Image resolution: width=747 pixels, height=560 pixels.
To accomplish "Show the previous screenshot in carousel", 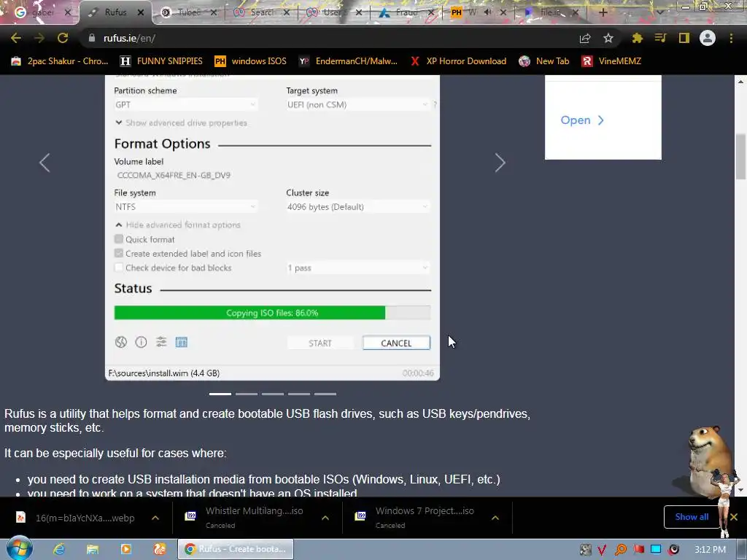I will [44, 163].
